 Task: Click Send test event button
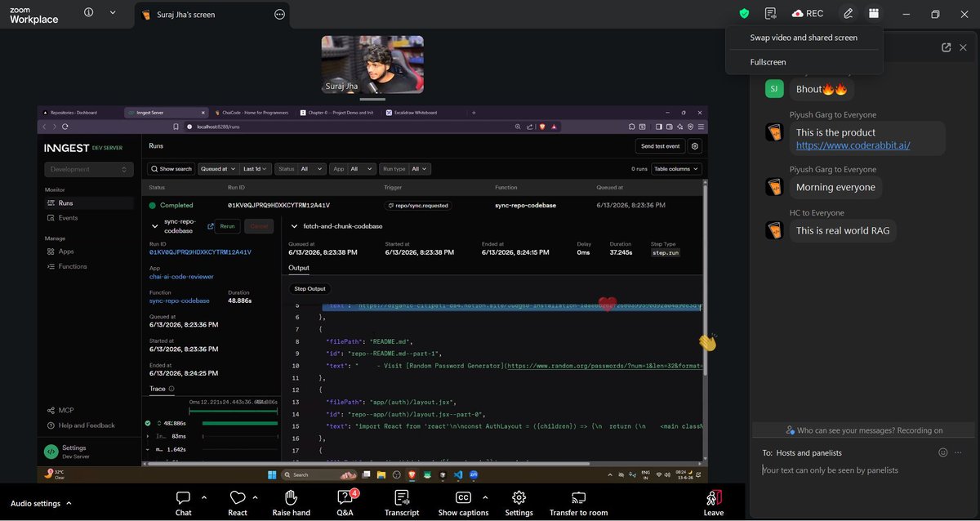(660, 146)
